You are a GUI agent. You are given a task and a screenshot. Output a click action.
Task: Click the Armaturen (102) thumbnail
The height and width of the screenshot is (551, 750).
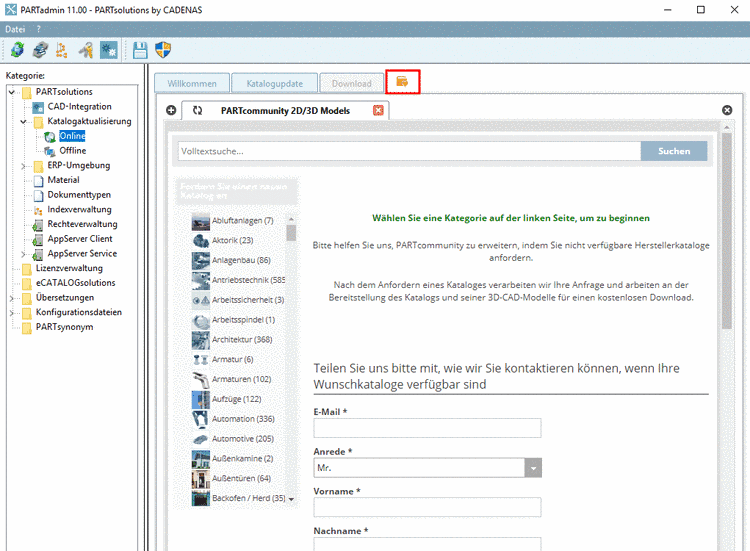201,380
